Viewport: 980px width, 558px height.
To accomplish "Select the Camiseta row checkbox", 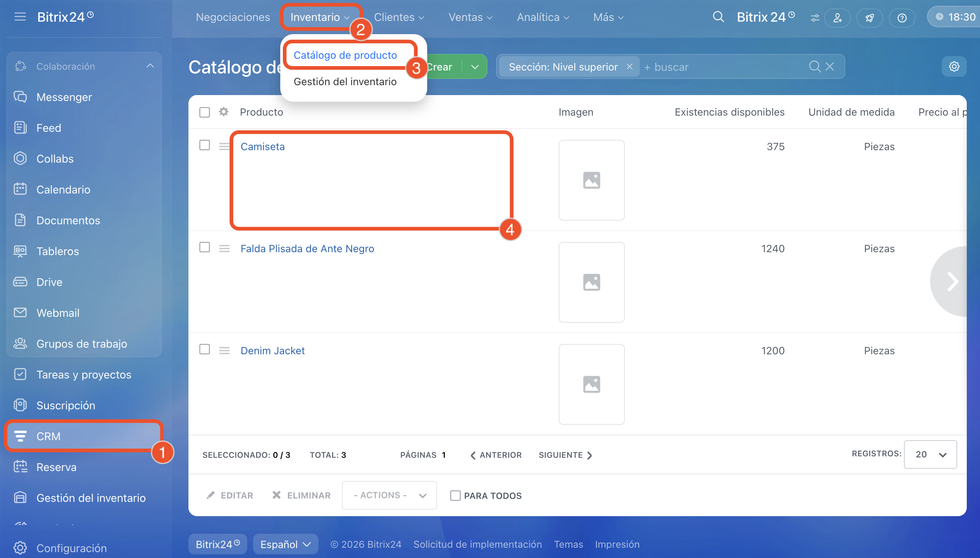I will (x=204, y=145).
